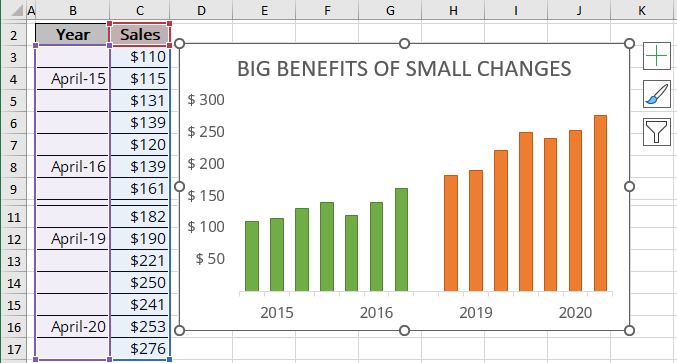677x363 pixels.
Task: Select column J header
Action: tap(579, 10)
